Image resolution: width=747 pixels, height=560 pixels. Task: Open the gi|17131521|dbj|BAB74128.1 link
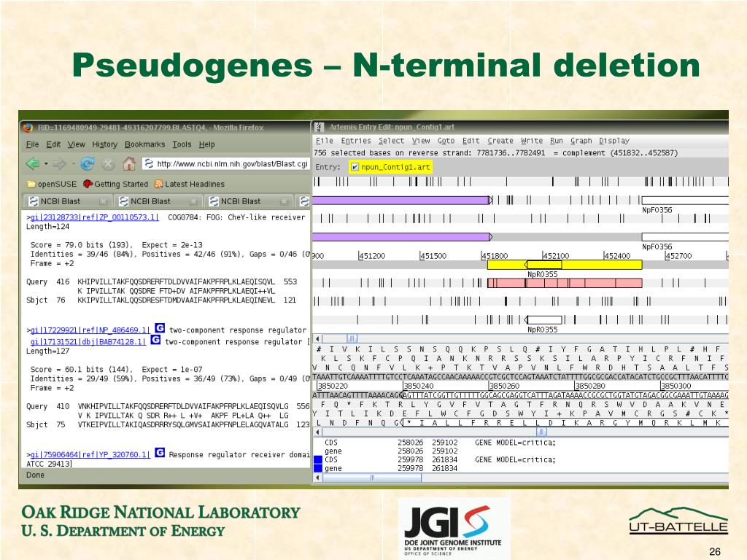[x=88, y=342]
